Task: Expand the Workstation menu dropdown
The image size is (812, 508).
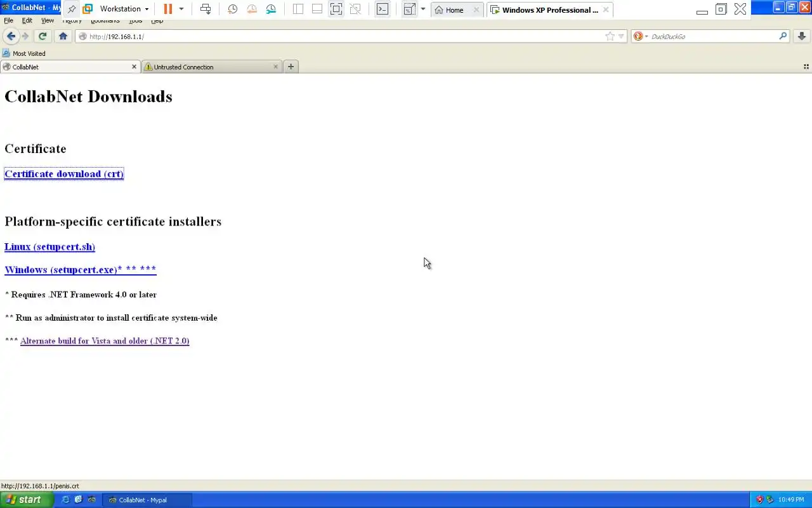Action: 124,10
